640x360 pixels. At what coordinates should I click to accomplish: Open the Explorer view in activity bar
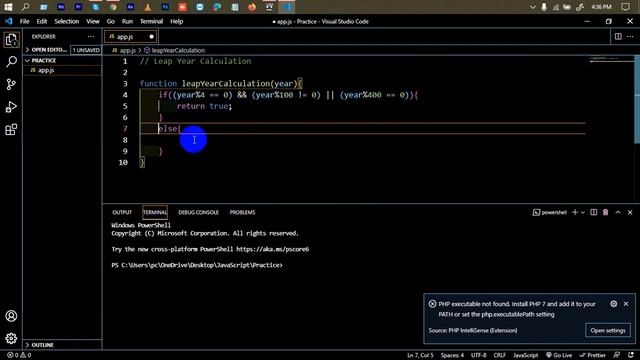pyautogui.click(x=11, y=40)
